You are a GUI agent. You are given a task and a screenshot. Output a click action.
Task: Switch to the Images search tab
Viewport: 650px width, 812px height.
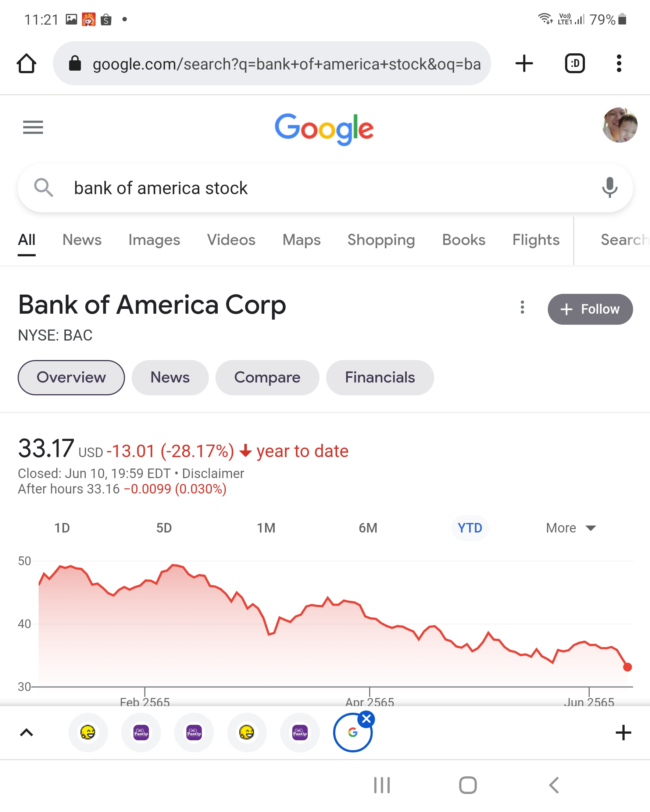click(x=154, y=240)
